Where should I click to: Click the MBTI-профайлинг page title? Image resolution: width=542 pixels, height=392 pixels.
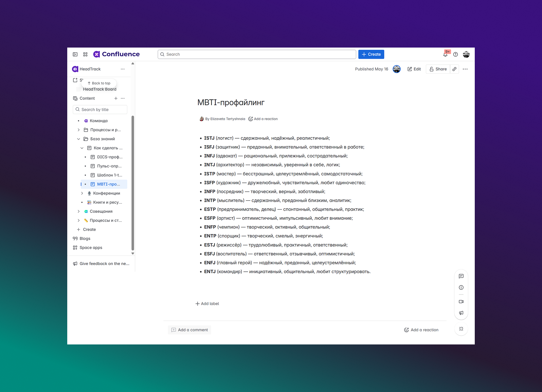[231, 103]
